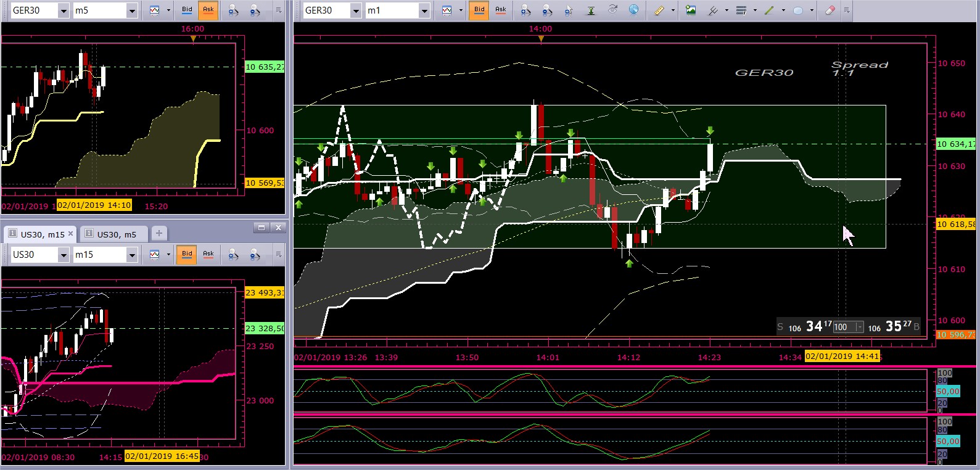Expand pitchfork tool dropdown arrow
The height and width of the screenshot is (470, 980).
(x=727, y=10)
